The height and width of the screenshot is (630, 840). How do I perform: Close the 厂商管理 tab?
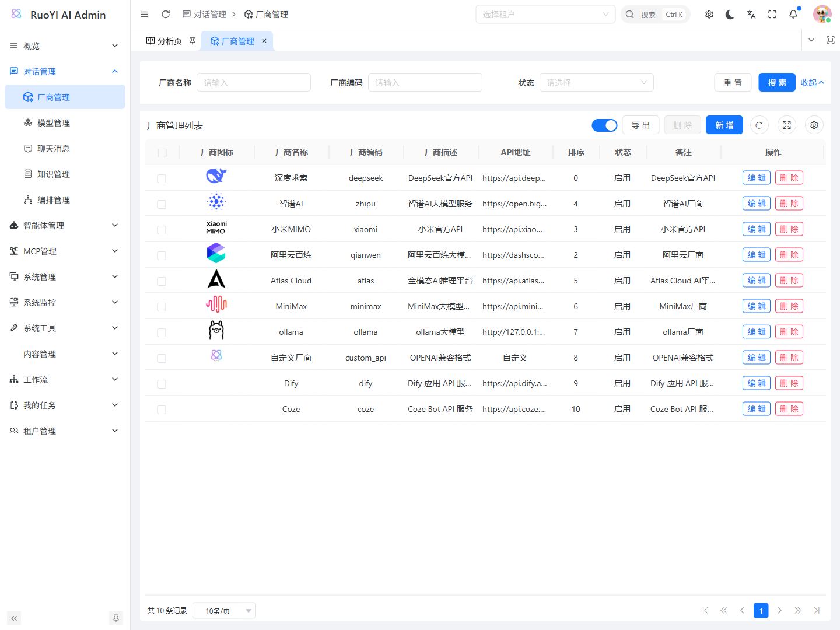264,41
